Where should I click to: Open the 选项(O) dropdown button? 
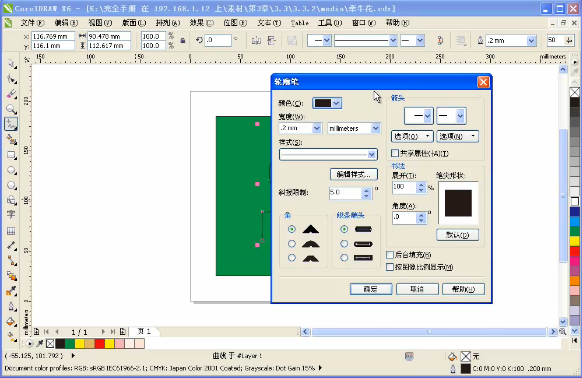(x=412, y=136)
